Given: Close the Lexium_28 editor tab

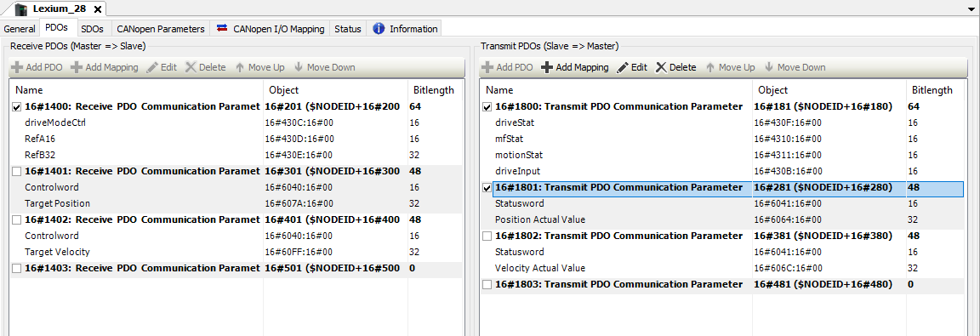Looking at the screenshot, I should (x=97, y=9).
